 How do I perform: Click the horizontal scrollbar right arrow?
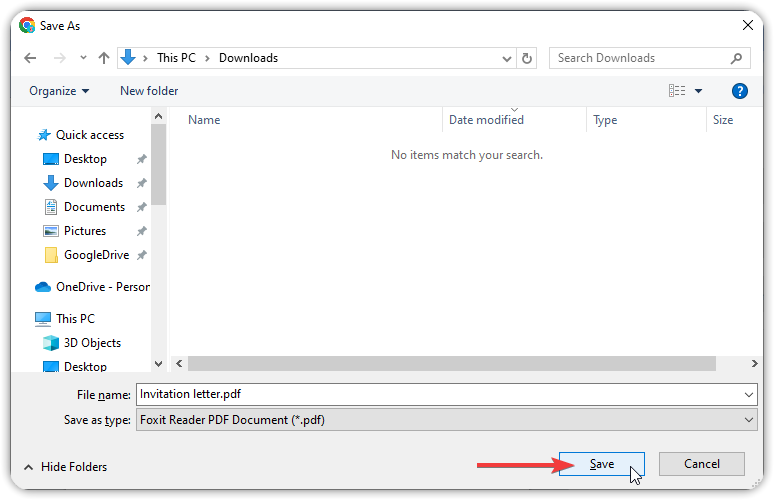[x=754, y=364]
